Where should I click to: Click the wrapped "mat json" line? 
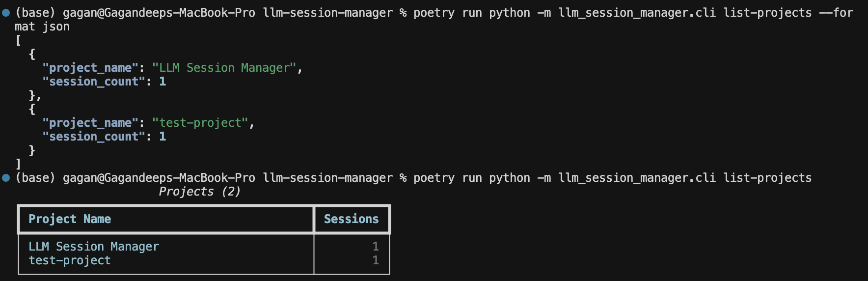tap(42, 27)
